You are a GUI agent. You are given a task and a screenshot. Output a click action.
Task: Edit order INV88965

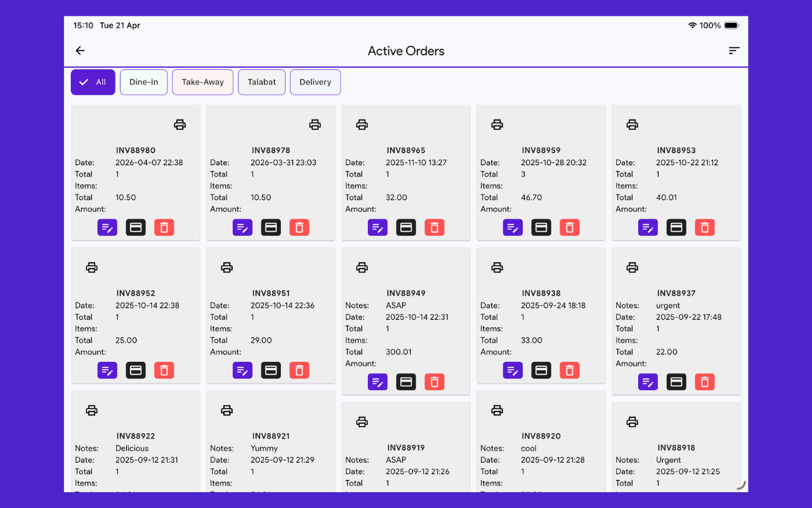coord(377,227)
